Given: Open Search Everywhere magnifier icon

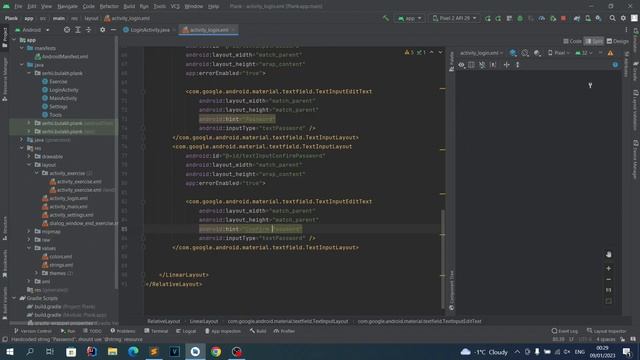Looking at the screenshot, I should (x=612, y=18).
